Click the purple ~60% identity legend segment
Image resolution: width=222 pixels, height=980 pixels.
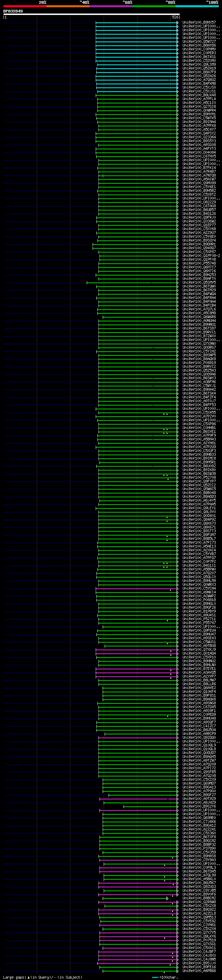111,6
